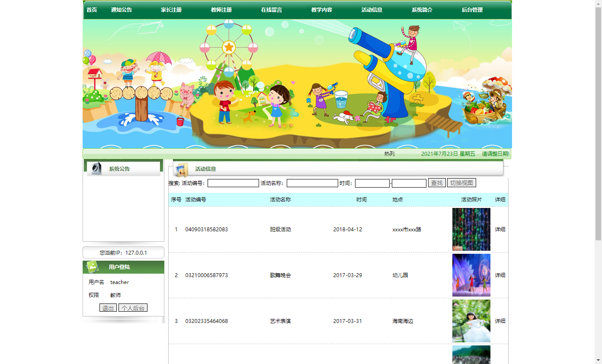
Task: View 详细 details of 班级活动
Action: coord(500,229)
